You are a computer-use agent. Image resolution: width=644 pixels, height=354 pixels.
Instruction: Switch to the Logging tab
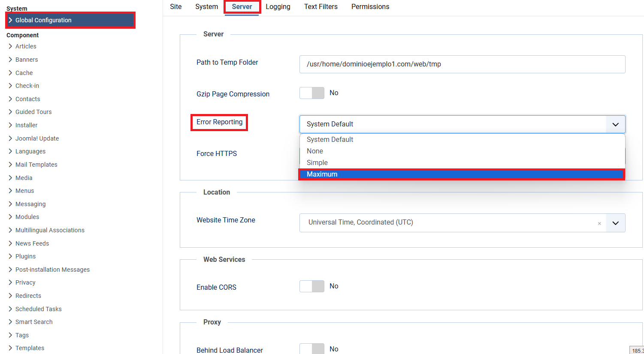[x=278, y=7]
